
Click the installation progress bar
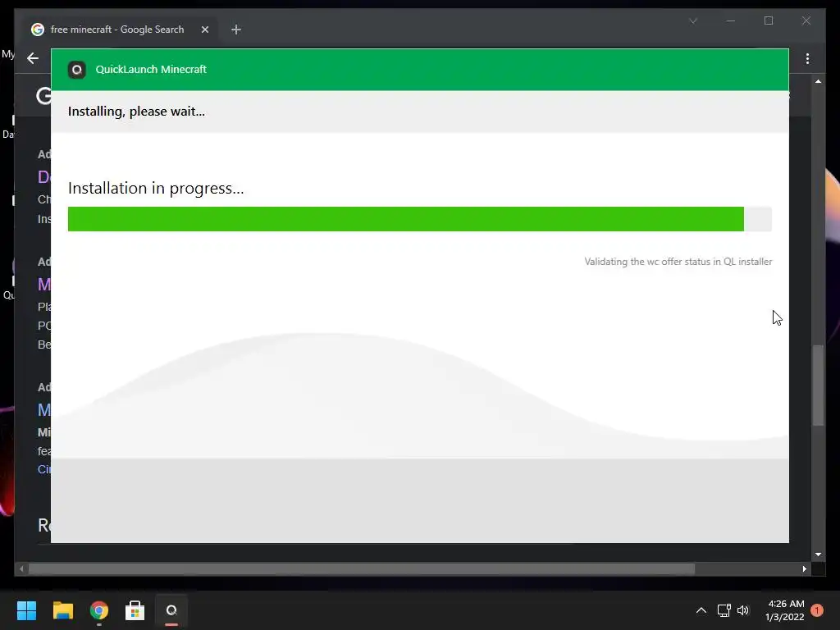[x=419, y=219]
